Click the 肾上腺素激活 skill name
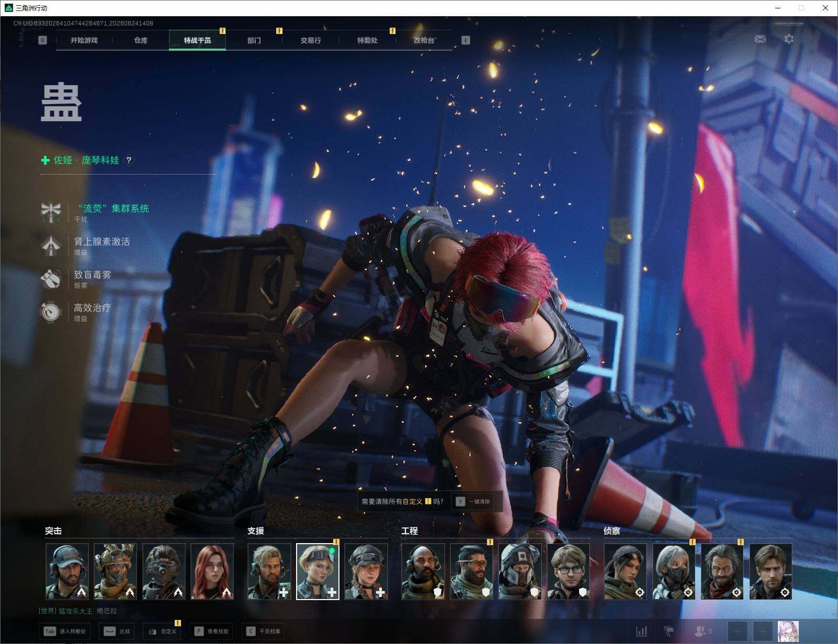838x644 pixels. tap(102, 241)
